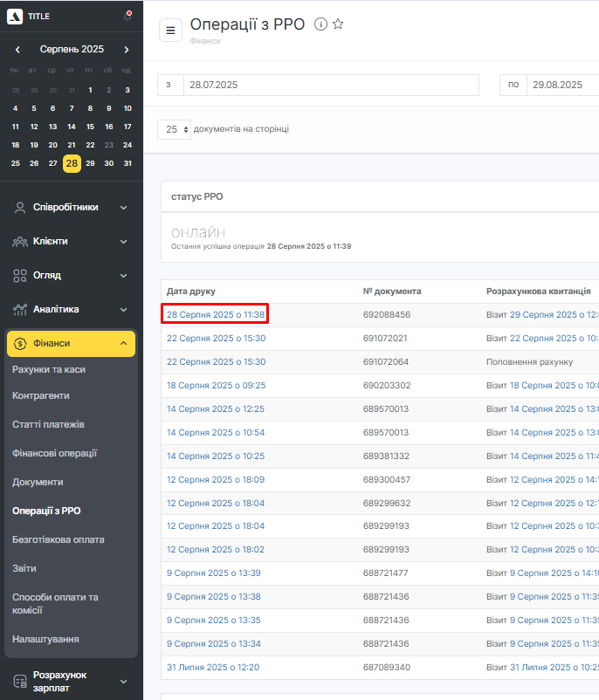Open Рахунки та каси menu item
The image size is (599, 700).
point(49,369)
